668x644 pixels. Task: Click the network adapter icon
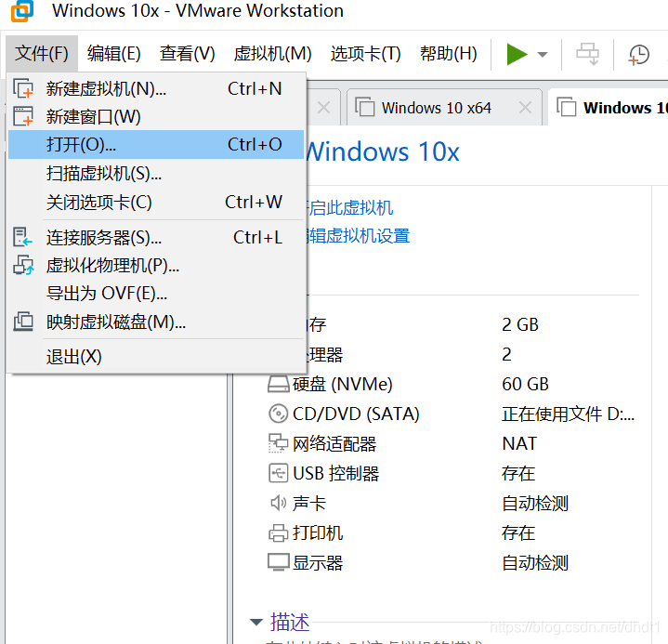click(278, 443)
